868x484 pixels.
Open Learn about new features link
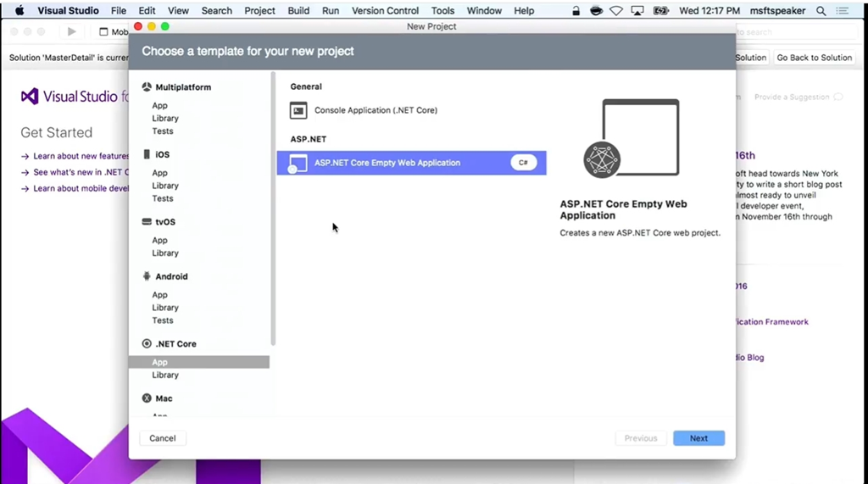pyautogui.click(x=81, y=156)
